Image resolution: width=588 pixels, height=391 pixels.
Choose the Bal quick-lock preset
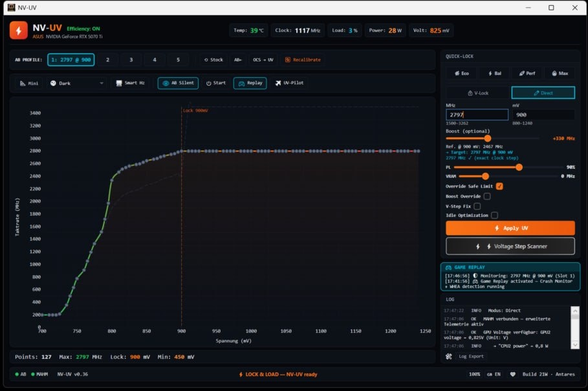(x=495, y=73)
